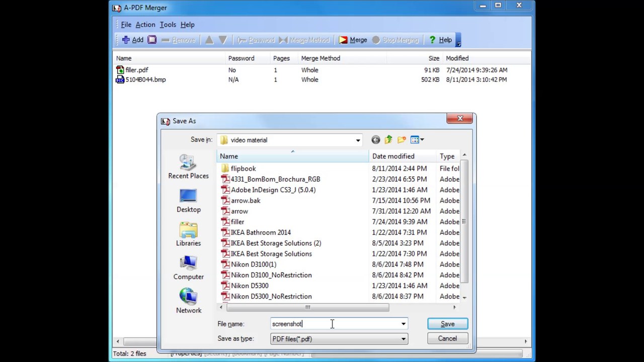This screenshot has width=644, height=362.
Task: Click the move-up arrow in the toolbar
Action: click(209, 40)
